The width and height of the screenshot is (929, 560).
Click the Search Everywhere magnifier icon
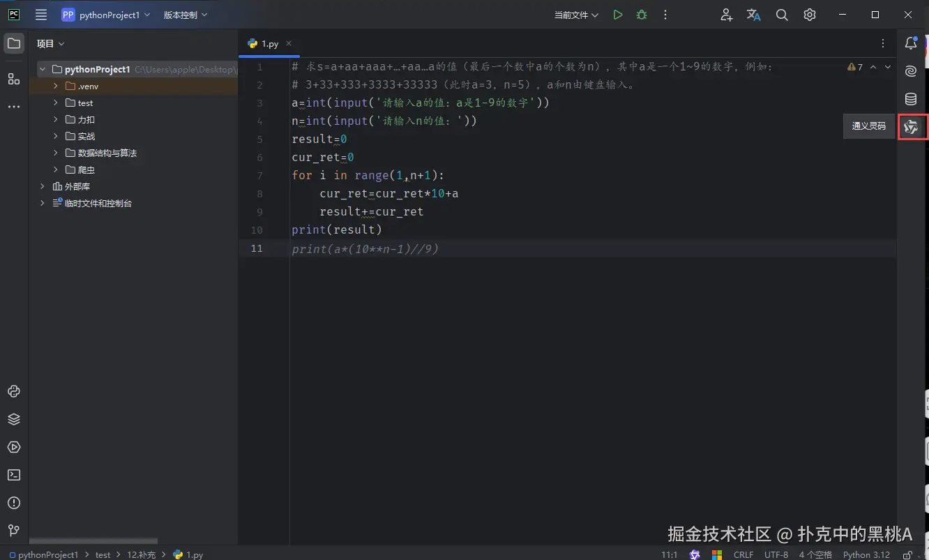click(x=782, y=15)
